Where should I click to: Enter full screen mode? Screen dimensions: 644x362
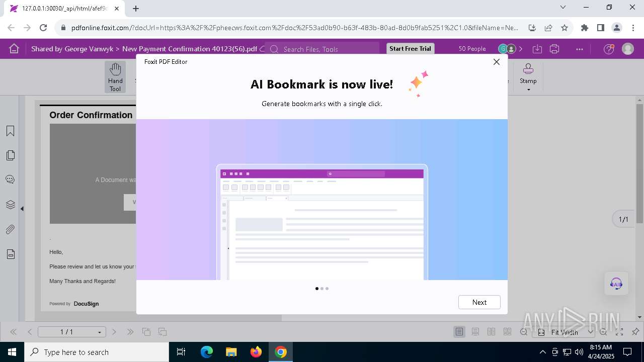tap(619, 332)
